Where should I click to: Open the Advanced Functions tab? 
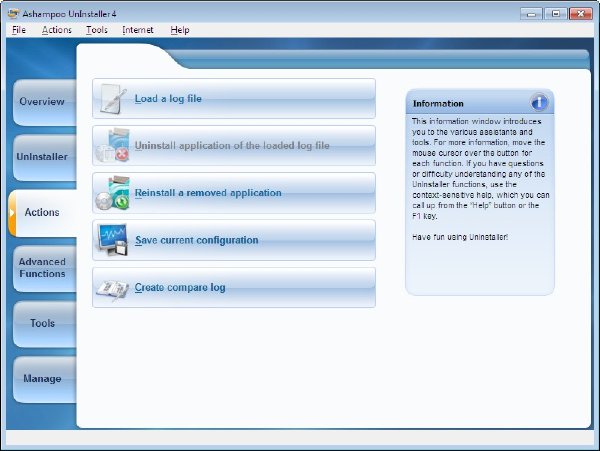pos(44,268)
